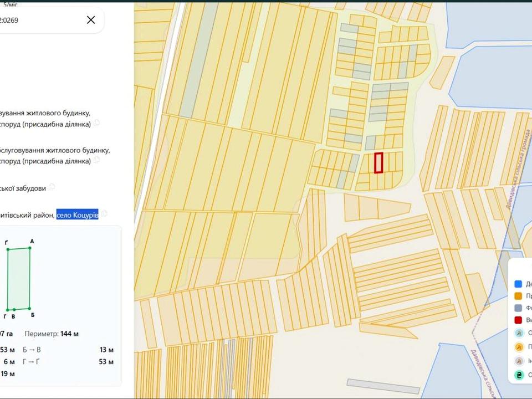532x399 pixels.
Task: Toggle the gray circular layer icon in legend
Action: (x=519, y=361)
